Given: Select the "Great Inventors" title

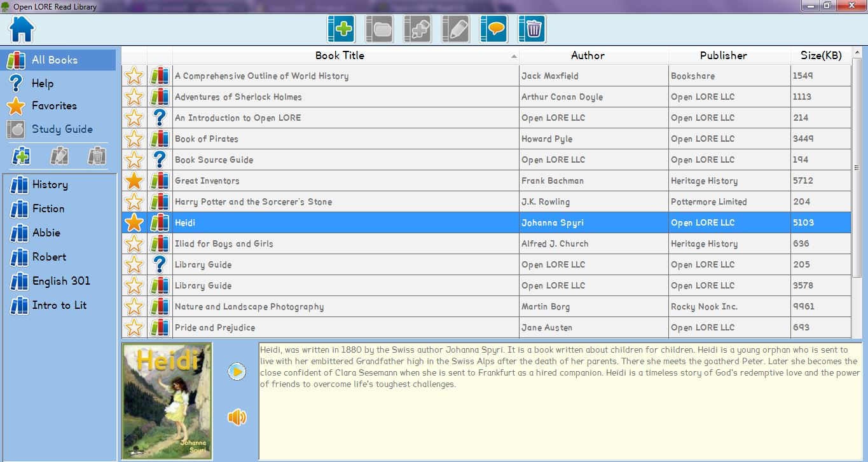Looking at the screenshot, I should [x=207, y=180].
